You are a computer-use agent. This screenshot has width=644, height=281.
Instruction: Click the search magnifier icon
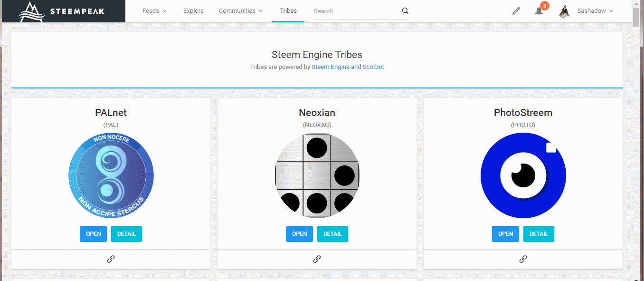tap(405, 11)
